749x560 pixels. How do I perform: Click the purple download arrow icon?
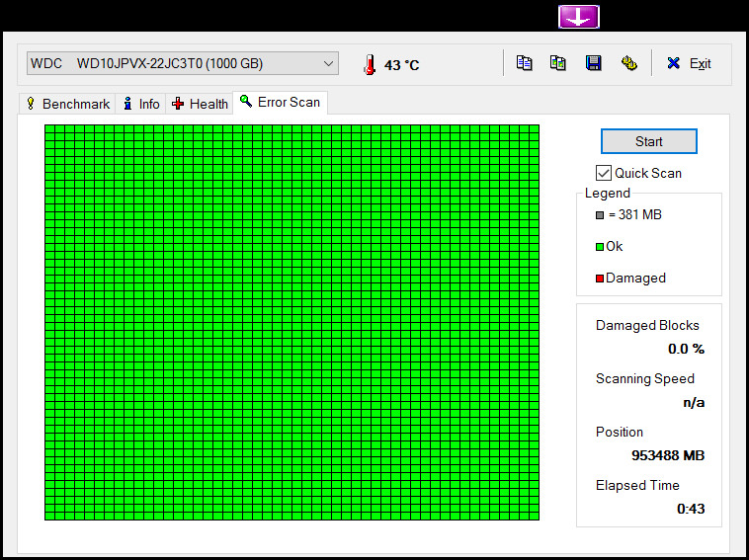[x=578, y=17]
